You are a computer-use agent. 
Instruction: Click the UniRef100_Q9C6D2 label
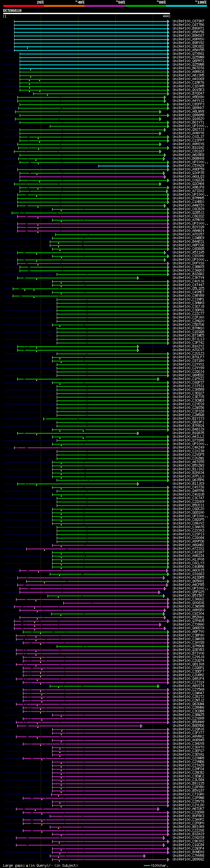188,47
